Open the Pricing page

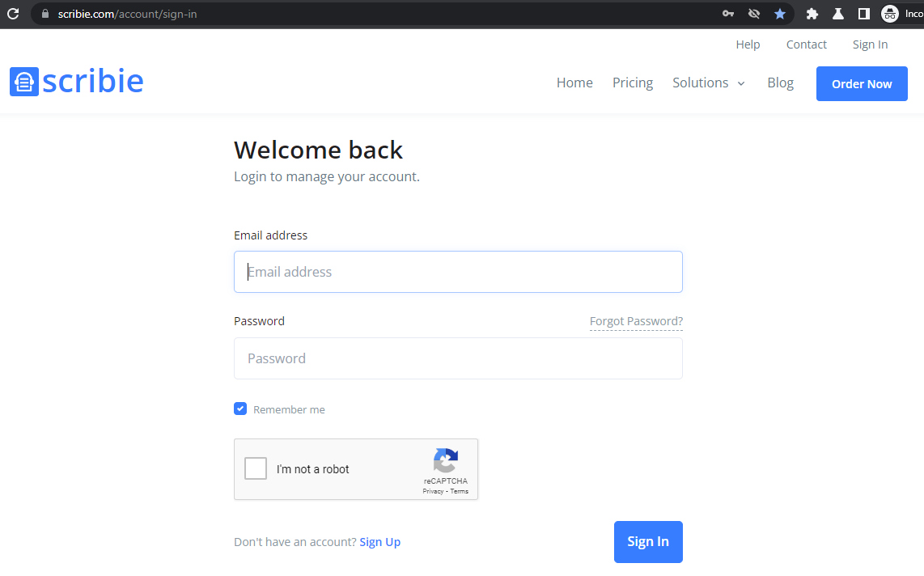632,83
